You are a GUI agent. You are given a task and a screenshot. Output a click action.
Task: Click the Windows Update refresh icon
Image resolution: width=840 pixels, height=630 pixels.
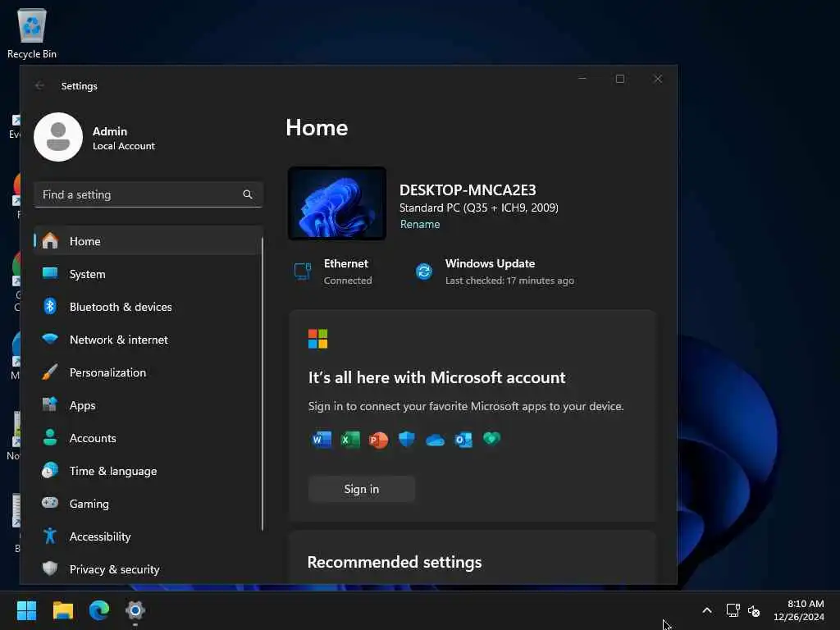(x=424, y=271)
